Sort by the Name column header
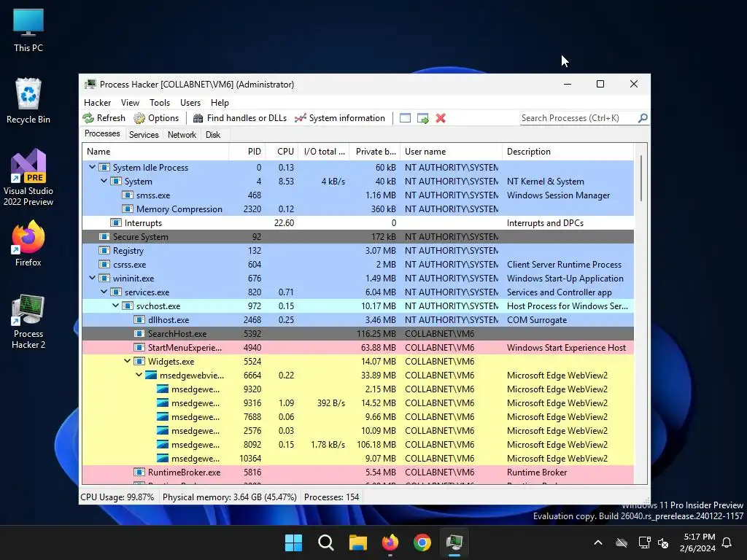The height and width of the screenshot is (560, 747). [155, 152]
